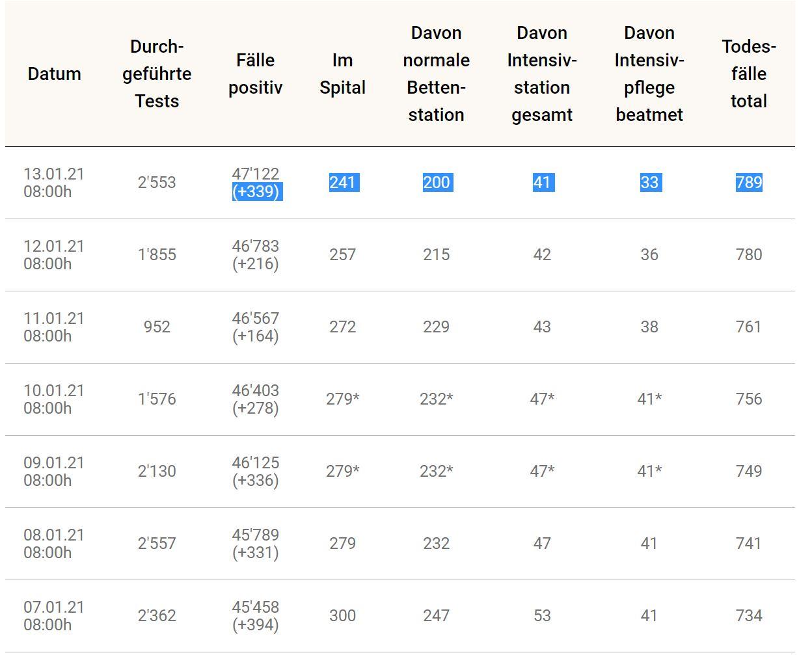Click the highlighted 241 hospital value

point(342,183)
